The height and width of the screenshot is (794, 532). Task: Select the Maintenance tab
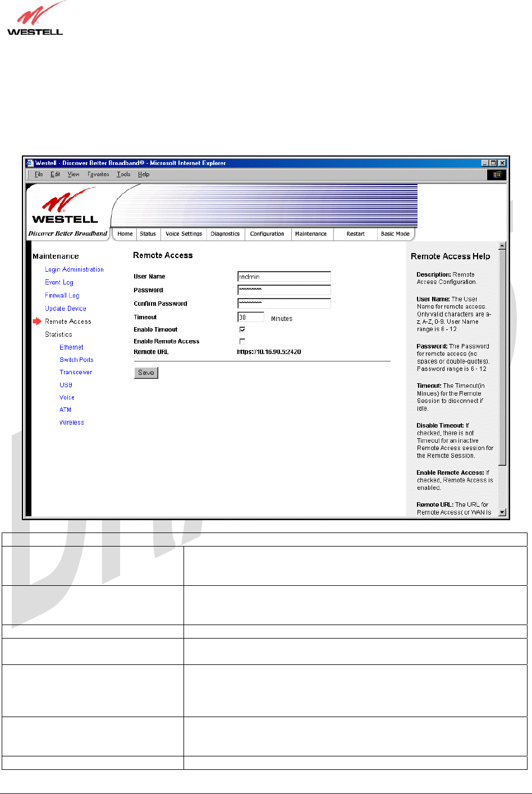tap(311, 234)
